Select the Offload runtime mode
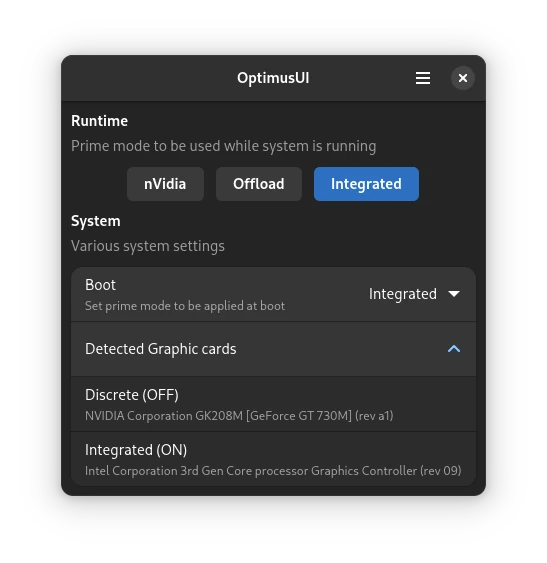547x563 pixels. (x=259, y=184)
